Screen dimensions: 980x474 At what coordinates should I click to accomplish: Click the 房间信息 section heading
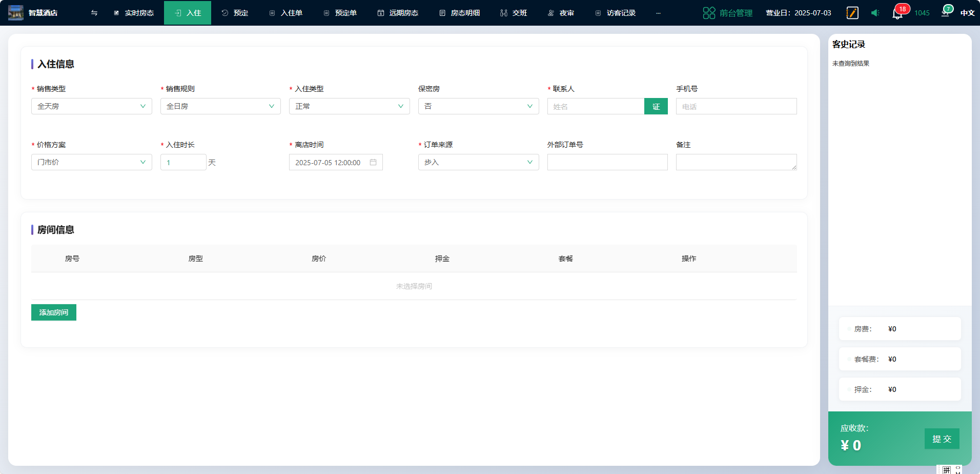56,230
